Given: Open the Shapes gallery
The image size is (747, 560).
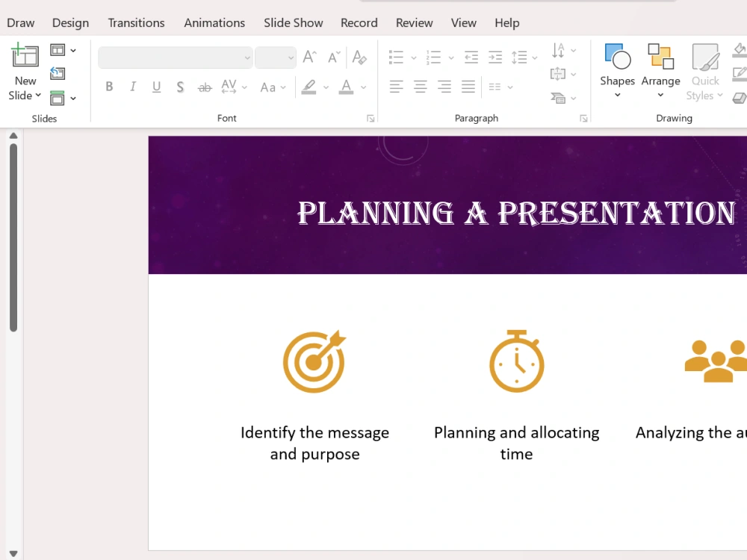Looking at the screenshot, I should [x=618, y=70].
